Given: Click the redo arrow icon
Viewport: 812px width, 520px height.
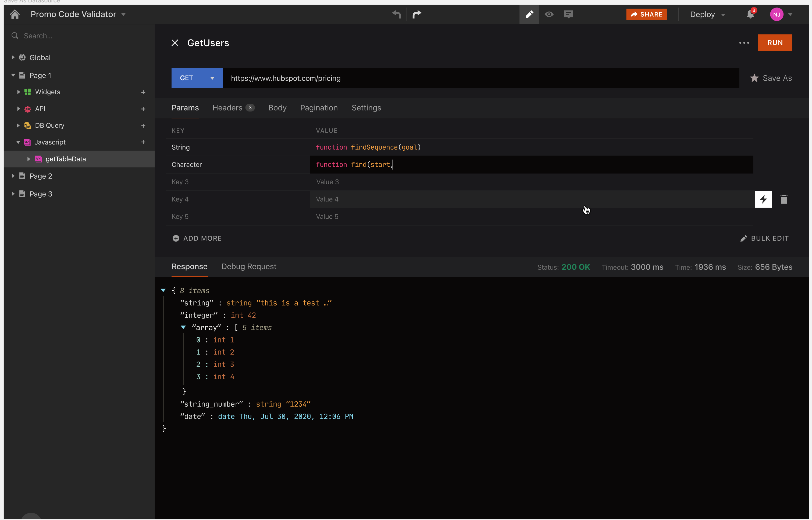Looking at the screenshot, I should coord(417,14).
